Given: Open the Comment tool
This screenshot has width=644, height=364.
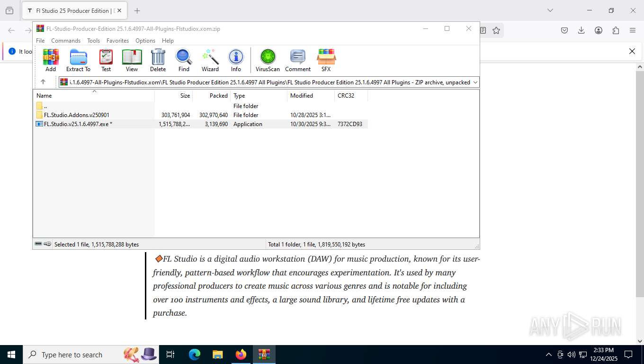Looking at the screenshot, I should click(x=298, y=60).
